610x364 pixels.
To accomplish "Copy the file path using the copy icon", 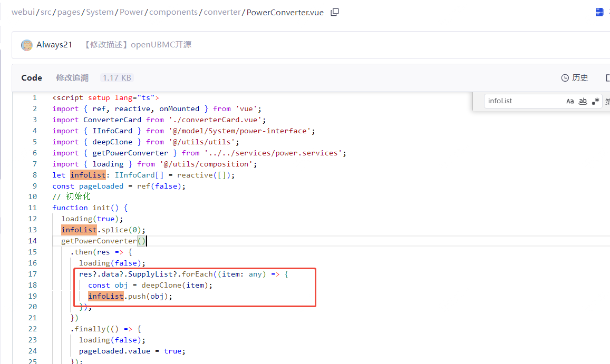I will (335, 12).
